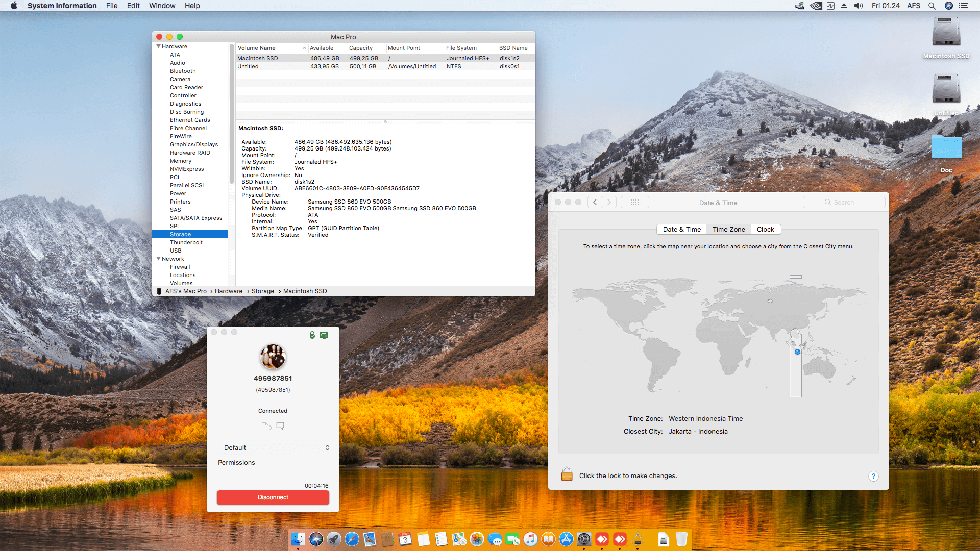Screen dimensions: 980x551
Task: Switch to the Time Zone tab
Action: 728,229
